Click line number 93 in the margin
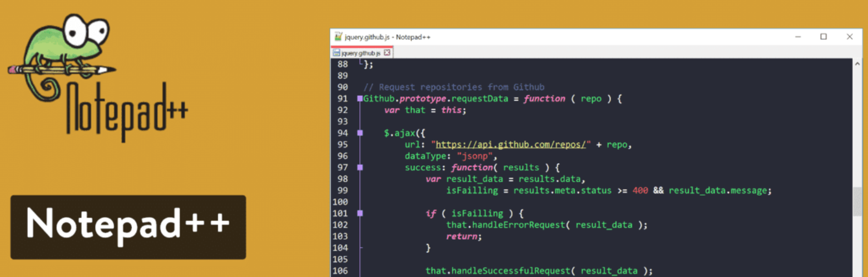 (343, 122)
